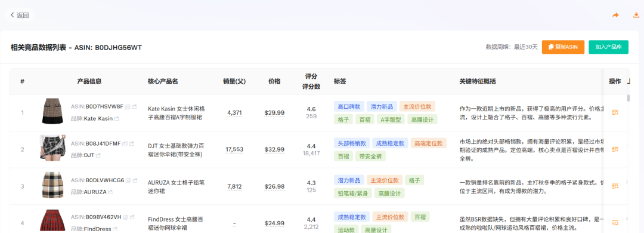
Task: Click the 潜力新品 tag in Kate Kasin row
Action: [382, 106]
